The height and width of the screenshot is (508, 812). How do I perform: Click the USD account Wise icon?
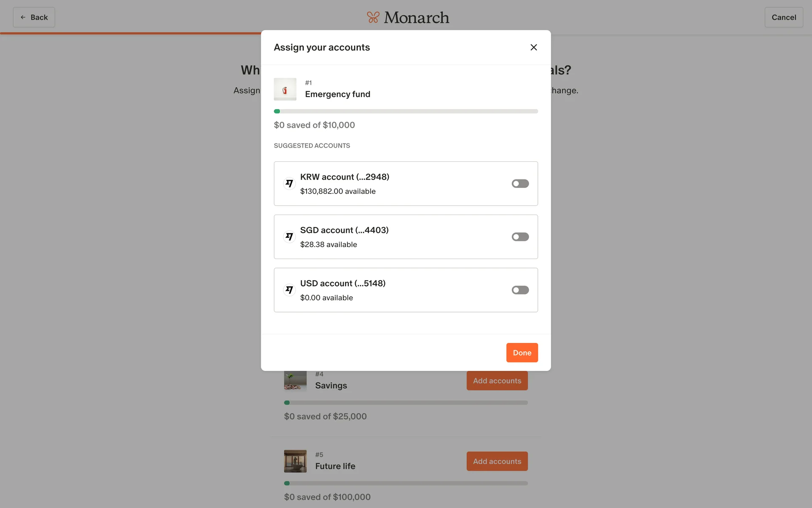click(x=289, y=290)
